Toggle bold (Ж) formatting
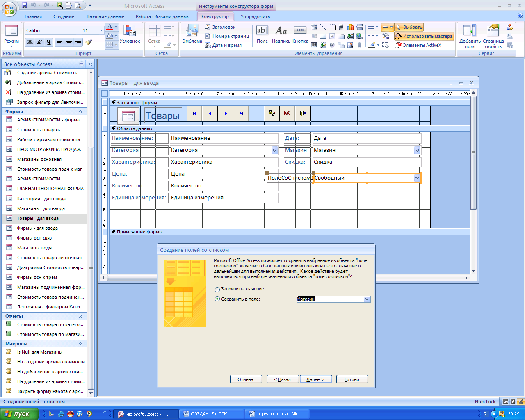This screenshot has width=525, height=420. 30,42
